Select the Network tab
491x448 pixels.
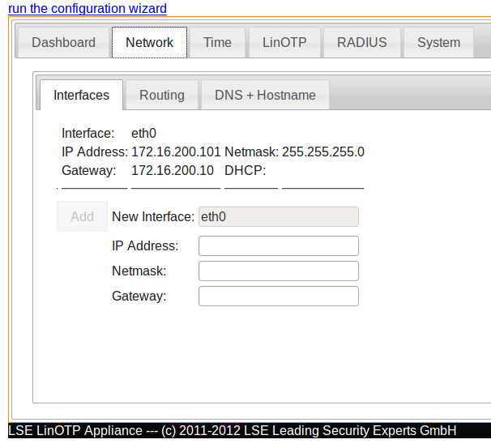[x=149, y=43]
